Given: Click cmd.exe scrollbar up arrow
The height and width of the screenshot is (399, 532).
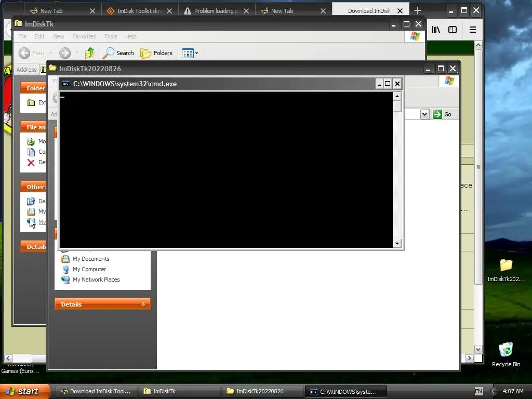Looking at the screenshot, I should pos(397,96).
